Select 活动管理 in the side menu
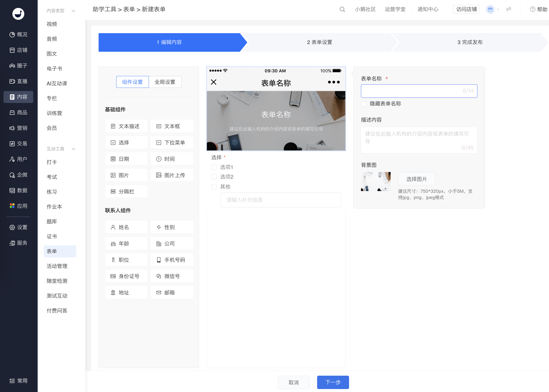The height and width of the screenshot is (392, 549). click(x=57, y=266)
